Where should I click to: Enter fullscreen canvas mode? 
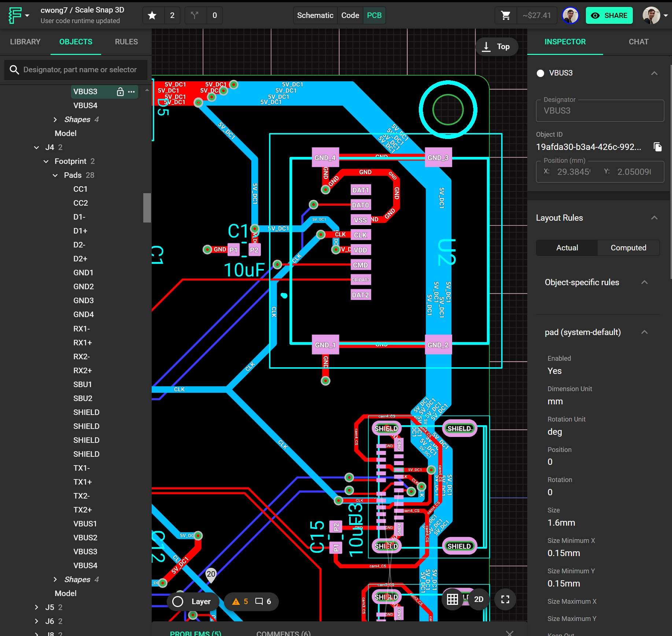coord(505,599)
